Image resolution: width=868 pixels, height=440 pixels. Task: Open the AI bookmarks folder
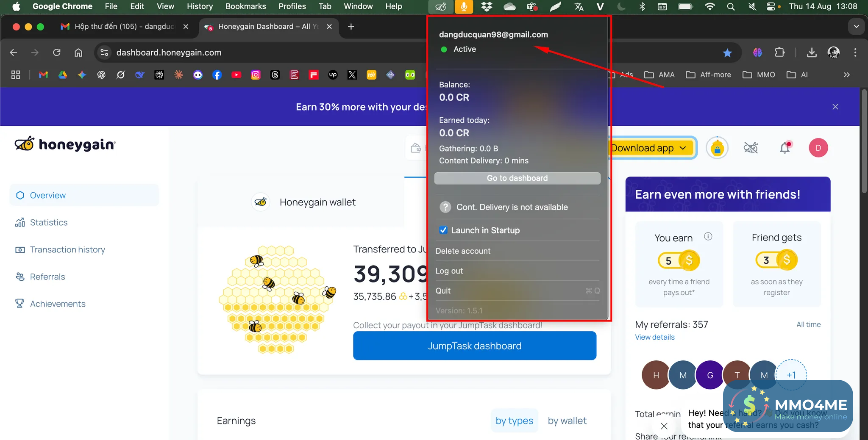797,75
